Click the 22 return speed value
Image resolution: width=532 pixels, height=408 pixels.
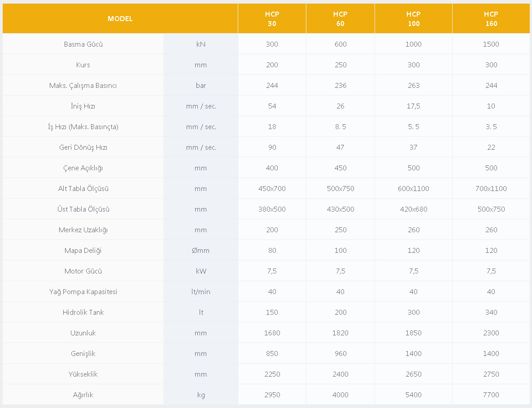point(491,148)
